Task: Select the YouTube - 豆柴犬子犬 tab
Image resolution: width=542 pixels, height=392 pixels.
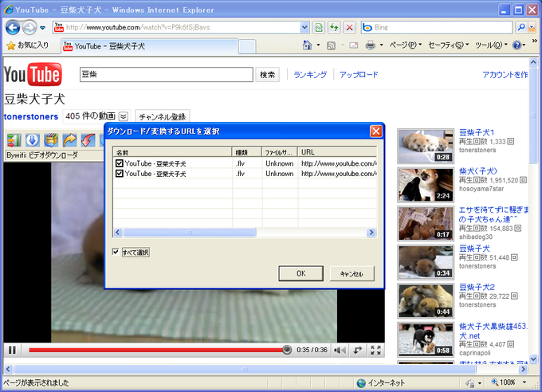Action: point(149,46)
